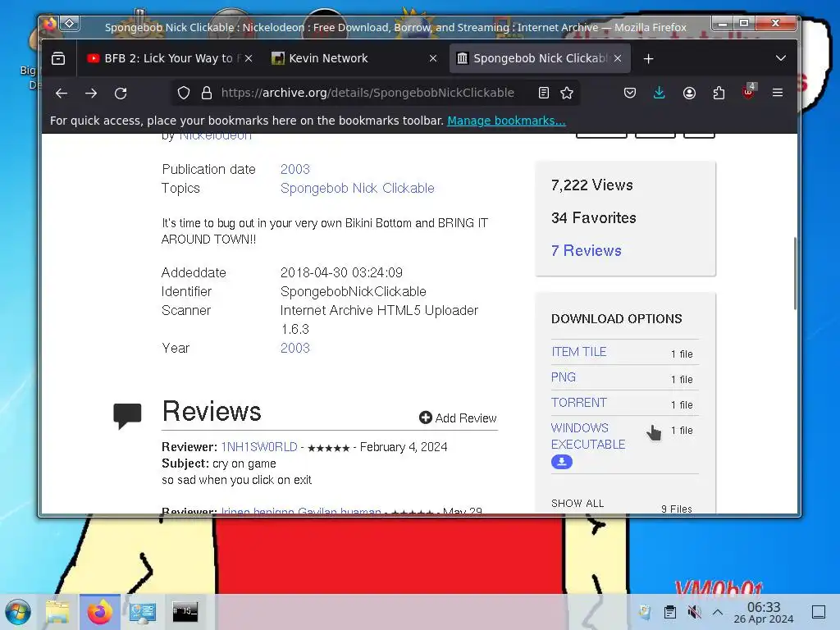Expand hidden system tray icons chevron
Image resolution: width=840 pixels, height=630 pixels.
[718, 612]
